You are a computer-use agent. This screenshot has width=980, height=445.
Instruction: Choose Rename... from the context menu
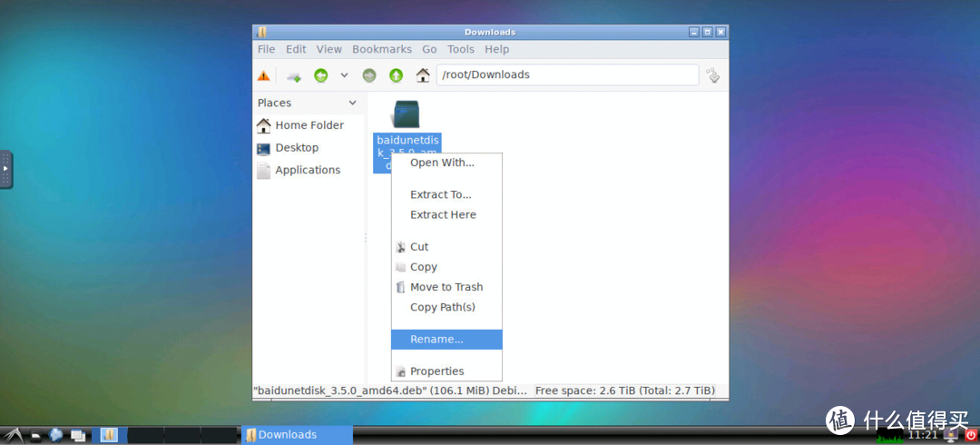(436, 340)
